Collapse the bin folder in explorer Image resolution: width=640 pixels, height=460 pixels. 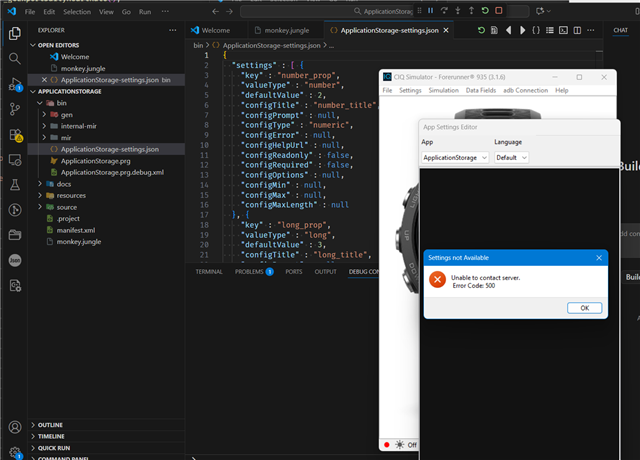61,103
